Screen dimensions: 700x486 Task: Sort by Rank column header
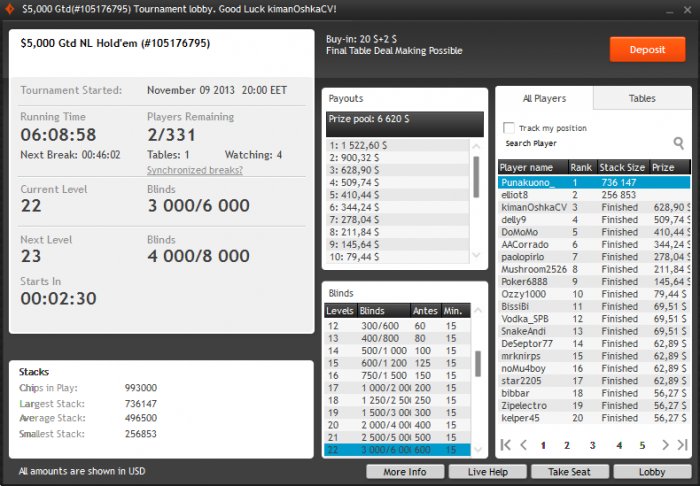pyautogui.click(x=582, y=167)
